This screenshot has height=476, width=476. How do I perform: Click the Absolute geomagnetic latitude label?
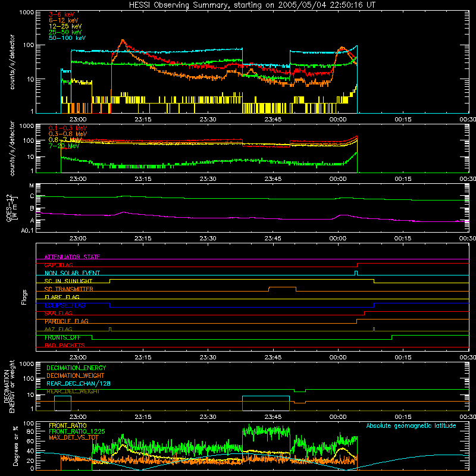(x=411, y=426)
